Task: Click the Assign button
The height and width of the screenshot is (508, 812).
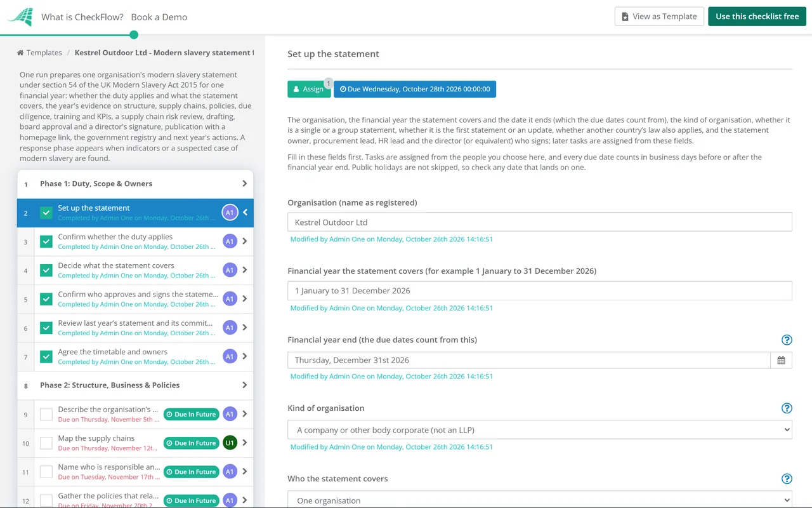Action: click(x=309, y=89)
